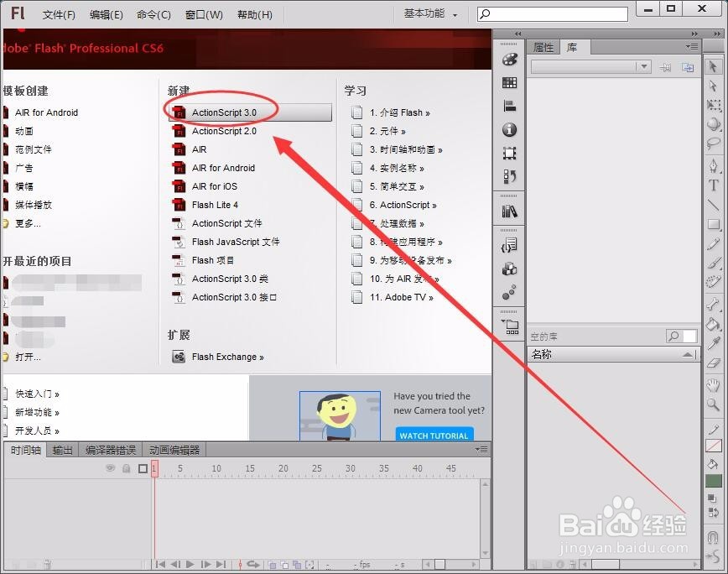Click the top search input field
Image resolution: width=728 pixels, height=574 pixels.
[553, 14]
